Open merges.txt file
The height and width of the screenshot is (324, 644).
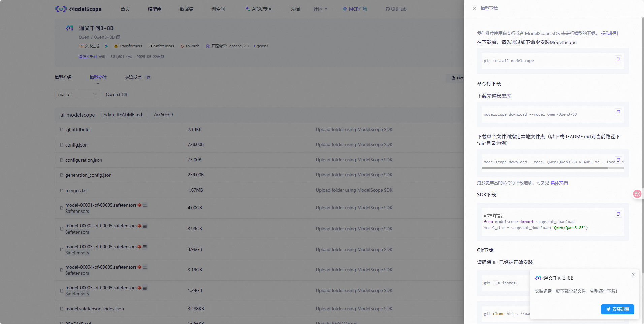(x=76, y=190)
